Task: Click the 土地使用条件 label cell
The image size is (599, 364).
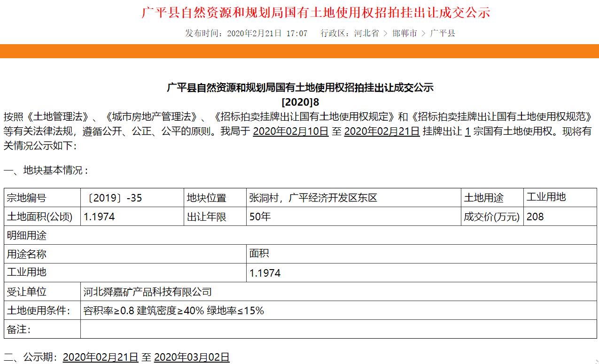Action: point(42,310)
